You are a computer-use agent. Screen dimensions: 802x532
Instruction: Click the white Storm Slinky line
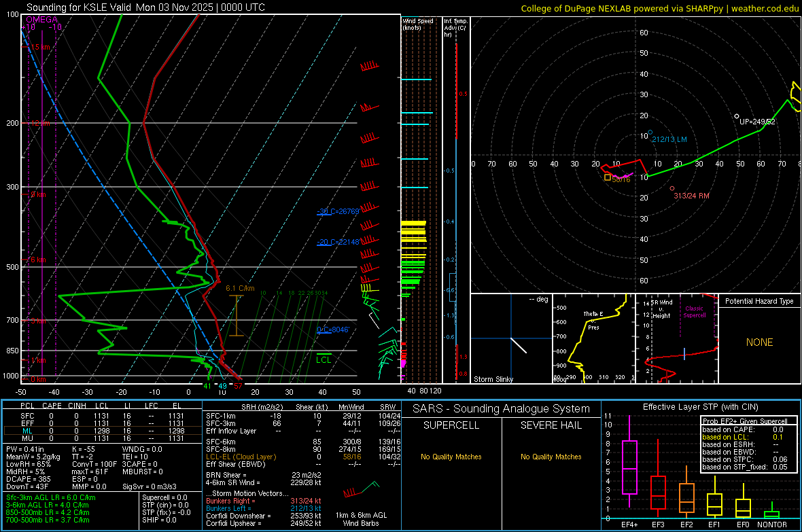519,345
